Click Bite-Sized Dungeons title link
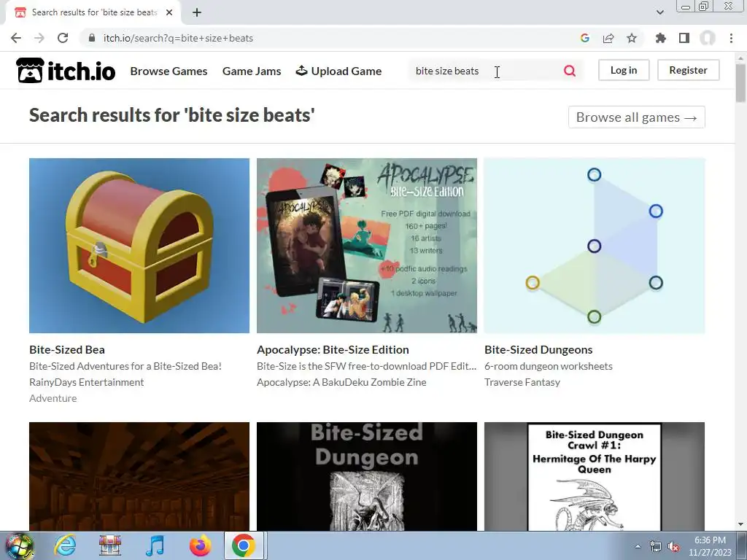Image resolution: width=747 pixels, height=560 pixels. tap(538, 349)
